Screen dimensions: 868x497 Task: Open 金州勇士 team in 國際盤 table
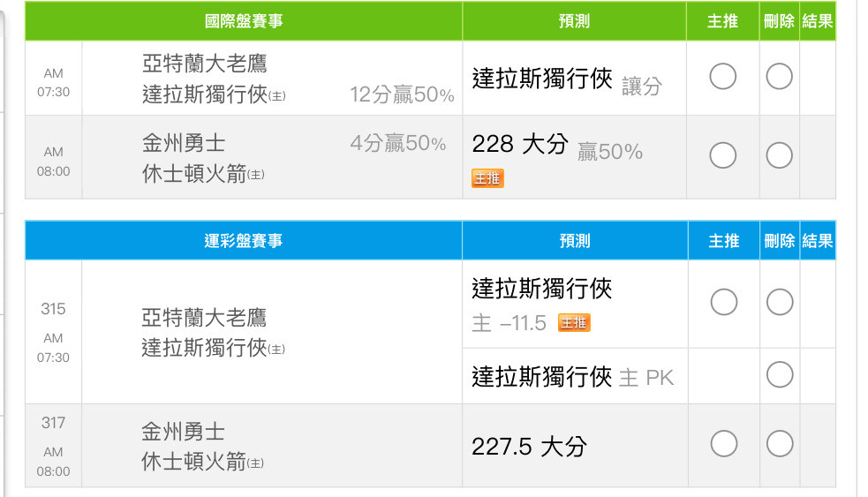click(184, 143)
